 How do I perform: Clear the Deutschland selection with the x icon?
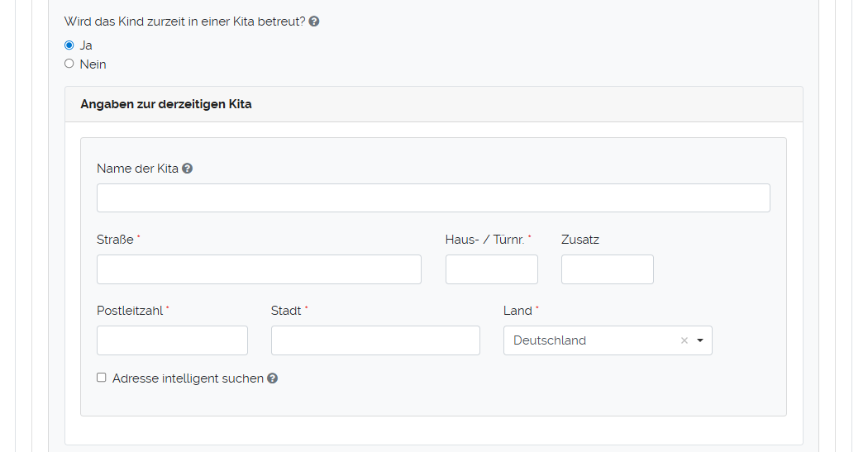pos(684,340)
